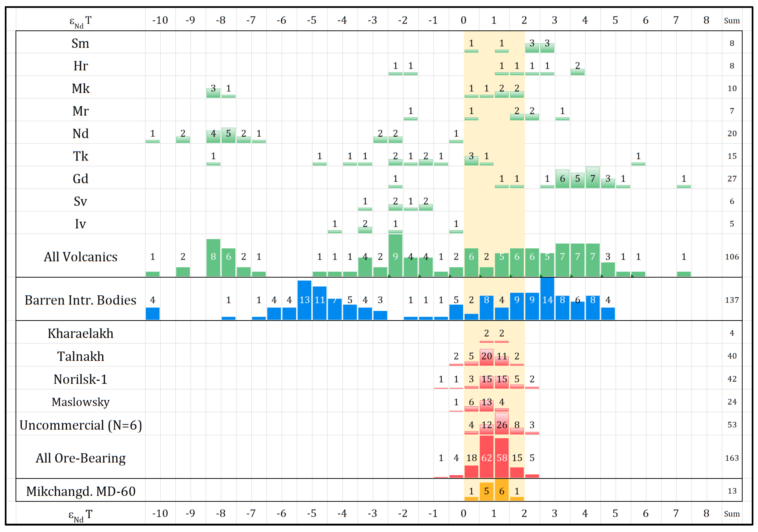
Task: Click the Sm row label
Action: [80, 43]
